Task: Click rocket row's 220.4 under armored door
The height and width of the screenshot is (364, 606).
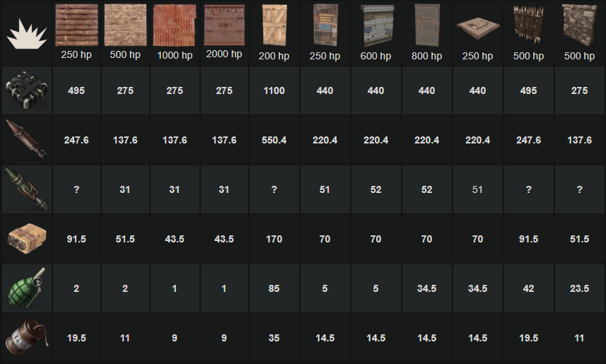Action: pos(426,140)
